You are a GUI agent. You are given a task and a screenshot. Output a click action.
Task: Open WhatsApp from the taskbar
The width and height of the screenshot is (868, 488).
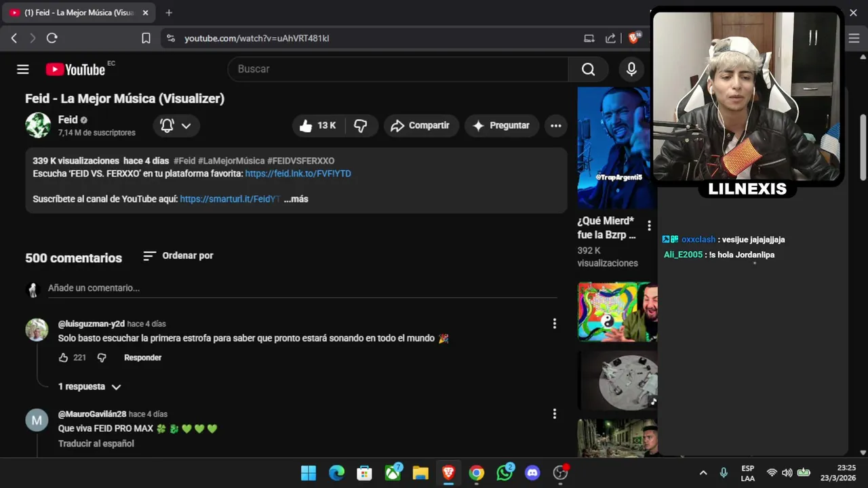click(505, 473)
